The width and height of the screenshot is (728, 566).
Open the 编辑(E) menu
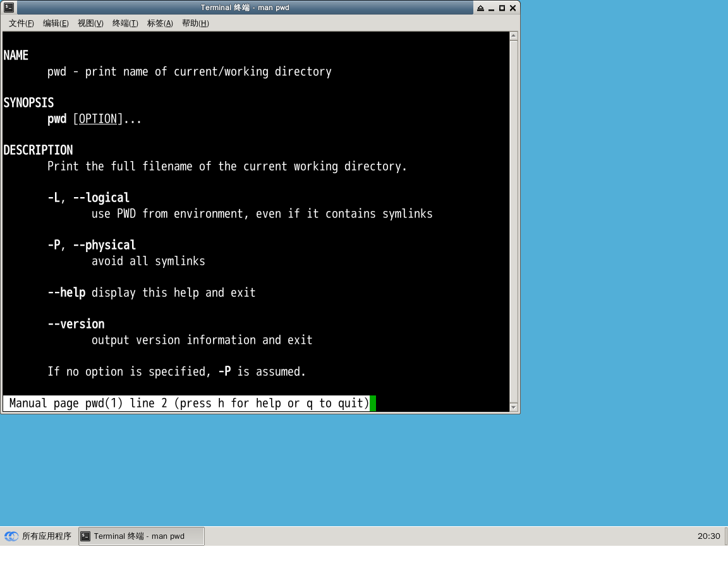coord(56,23)
